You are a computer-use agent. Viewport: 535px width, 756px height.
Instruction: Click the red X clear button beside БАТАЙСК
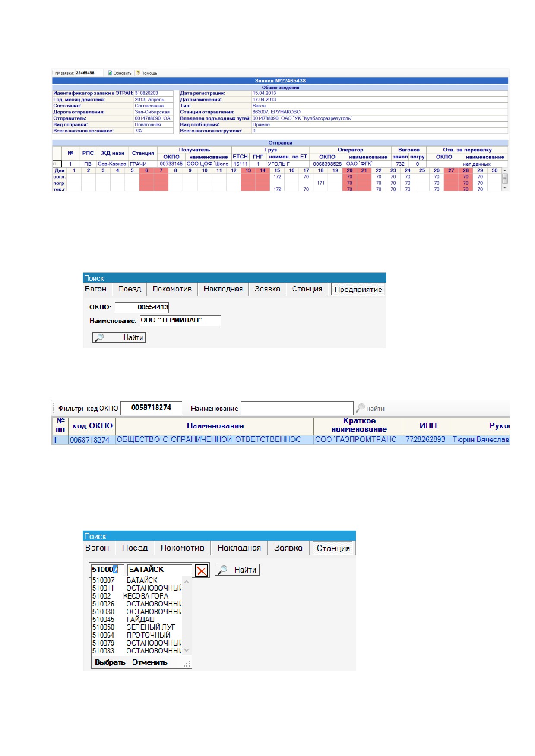coord(202,571)
